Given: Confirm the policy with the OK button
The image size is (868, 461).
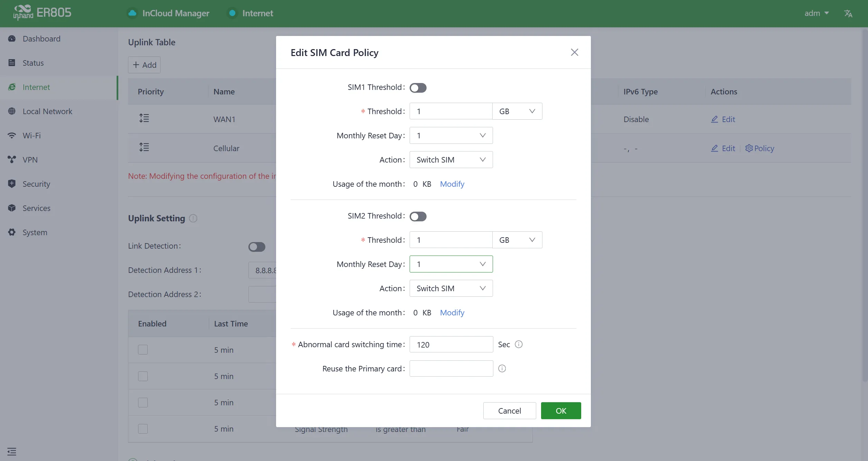Looking at the screenshot, I should [561, 411].
